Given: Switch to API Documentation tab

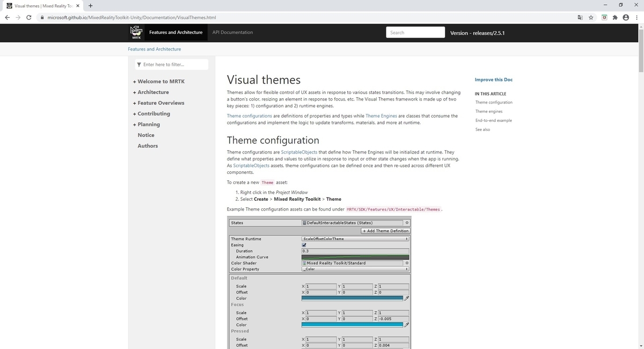Looking at the screenshot, I should pyautogui.click(x=232, y=32).
